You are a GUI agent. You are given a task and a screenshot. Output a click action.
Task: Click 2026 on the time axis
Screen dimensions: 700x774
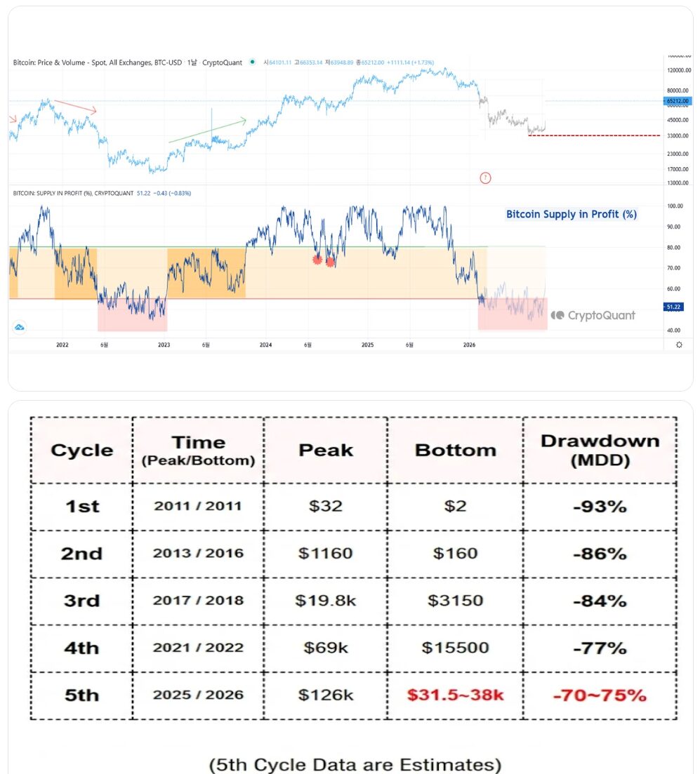pyautogui.click(x=470, y=345)
